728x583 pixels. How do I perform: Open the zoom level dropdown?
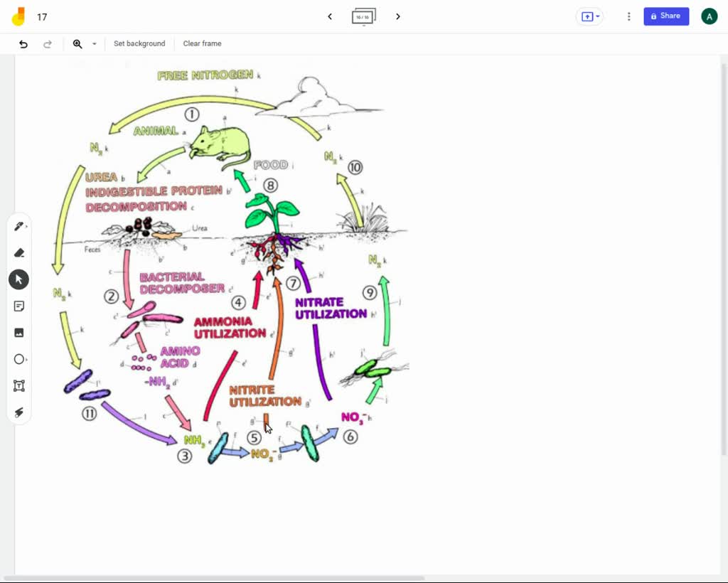click(x=94, y=43)
